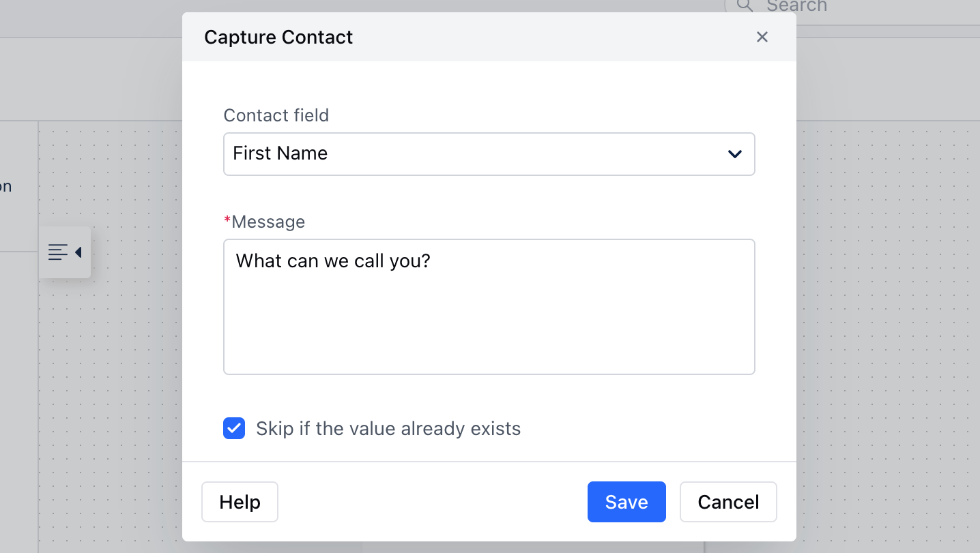Focus the Search field at top

coord(853,7)
